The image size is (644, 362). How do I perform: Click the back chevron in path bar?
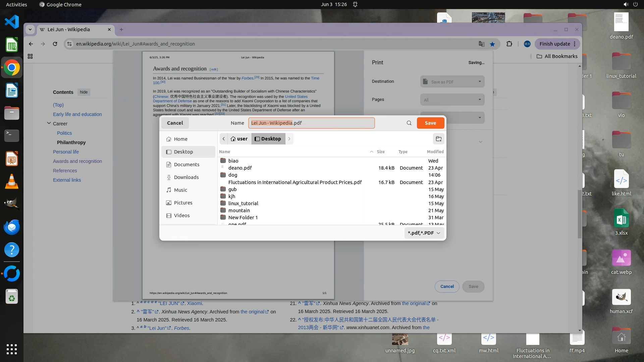[x=224, y=139]
